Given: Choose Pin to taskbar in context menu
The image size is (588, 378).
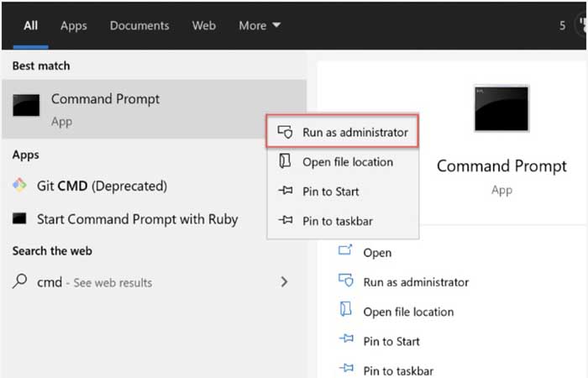Looking at the screenshot, I should (343, 221).
